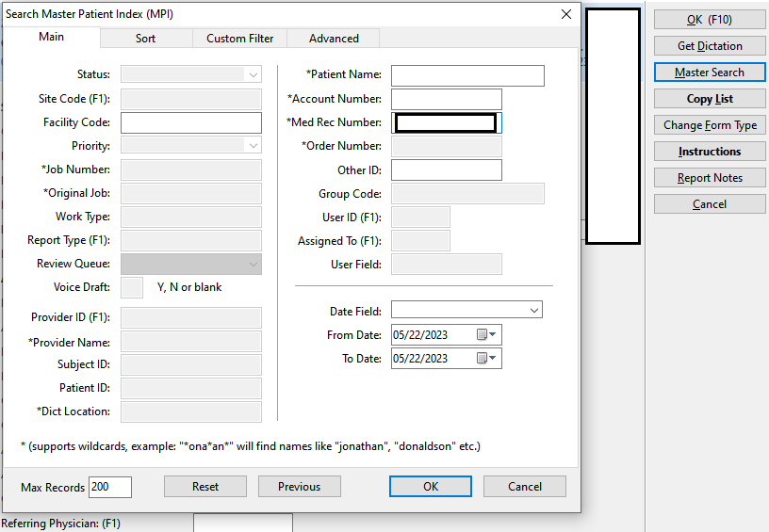Image resolution: width=769 pixels, height=532 pixels.
Task: Close the Search Master Patient Index dialog
Action: coord(565,14)
